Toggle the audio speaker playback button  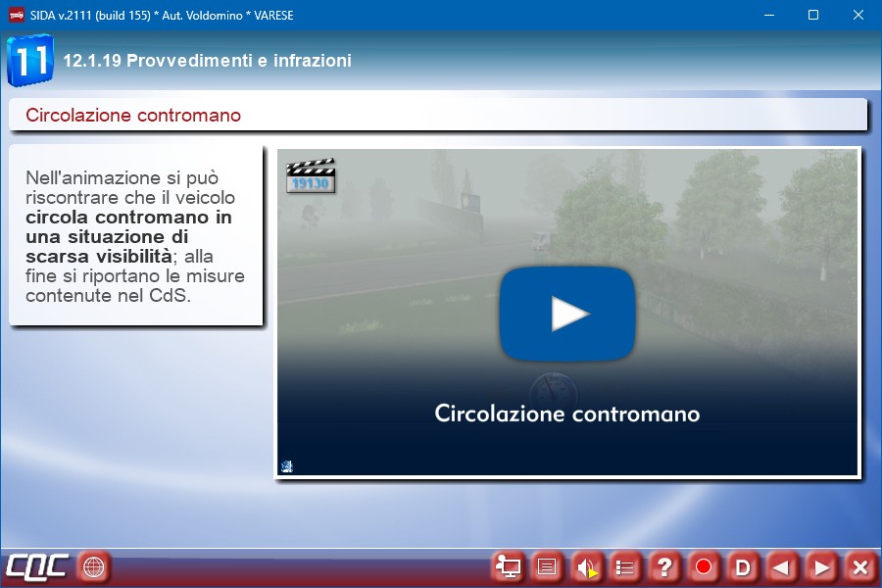(587, 566)
